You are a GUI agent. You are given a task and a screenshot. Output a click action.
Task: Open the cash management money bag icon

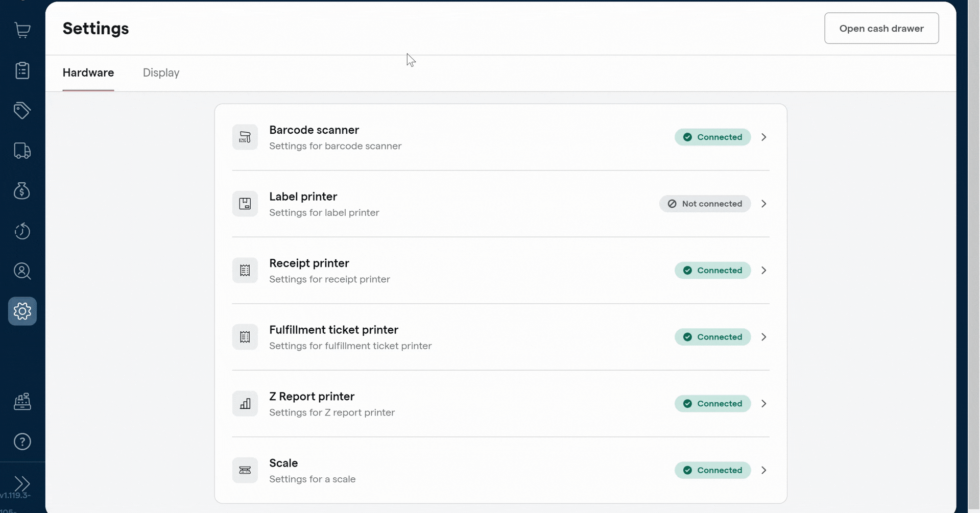(22, 191)
